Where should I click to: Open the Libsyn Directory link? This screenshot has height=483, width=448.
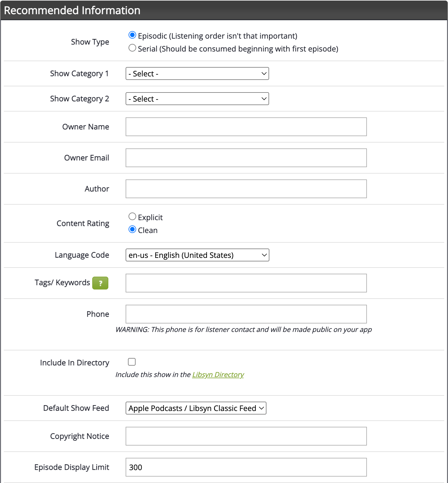click(218, 375)
